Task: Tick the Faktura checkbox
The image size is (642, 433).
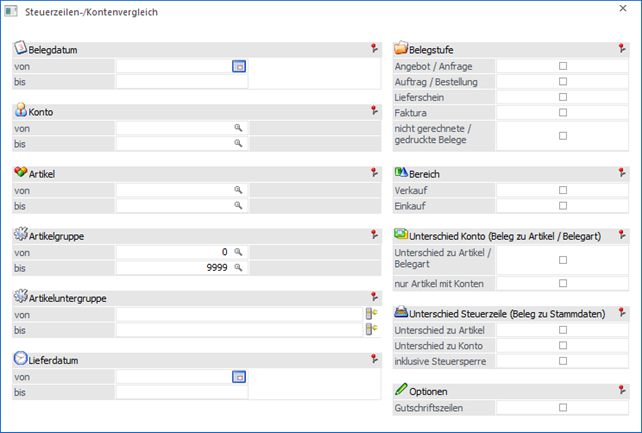Action: click(562, 113)
